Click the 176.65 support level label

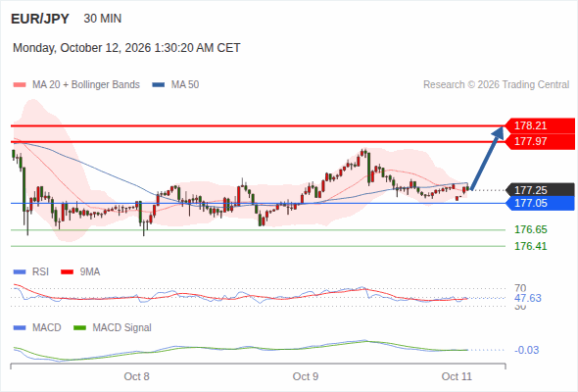tap(531, 229)
